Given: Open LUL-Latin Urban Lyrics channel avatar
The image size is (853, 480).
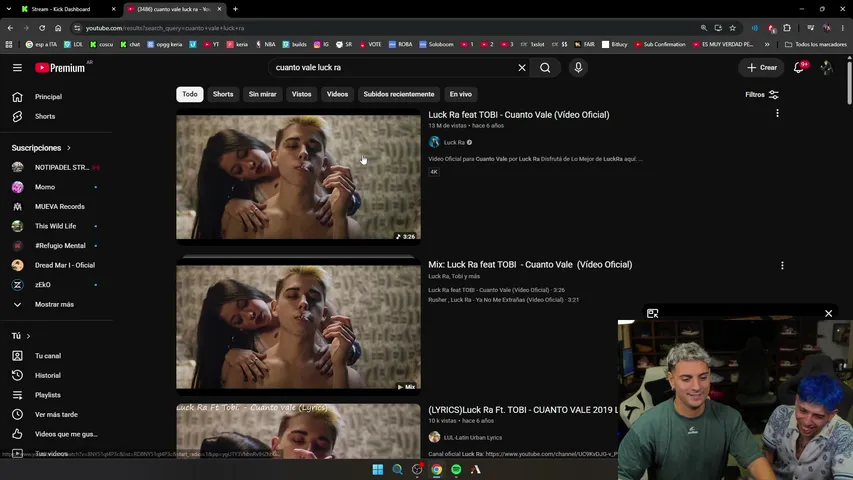Looking at the screenshot, I should click(434, 437).
